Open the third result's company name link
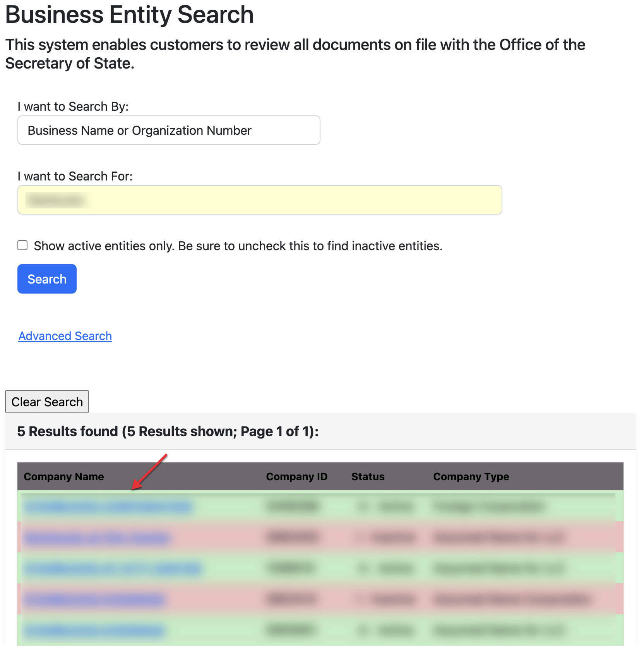Viewport: 644px width, 646px height. point(113,569)
